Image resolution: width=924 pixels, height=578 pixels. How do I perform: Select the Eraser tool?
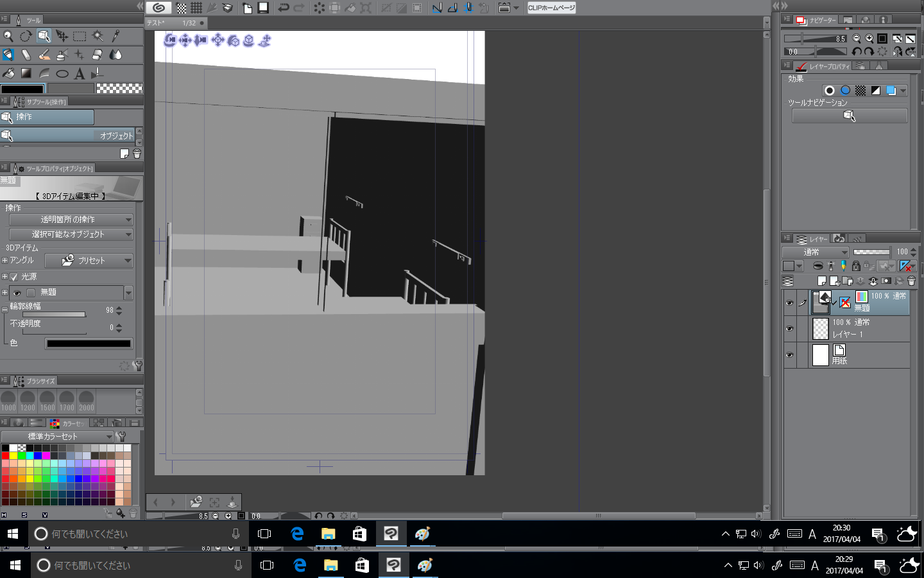[97, 55]
